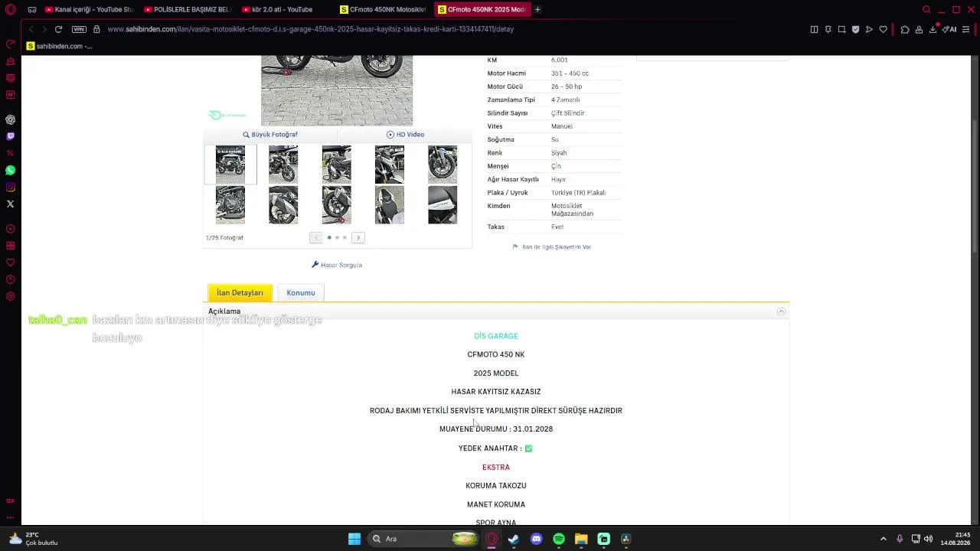
Task: Open the Opera GX main menu icon
Action: point(10,9)
